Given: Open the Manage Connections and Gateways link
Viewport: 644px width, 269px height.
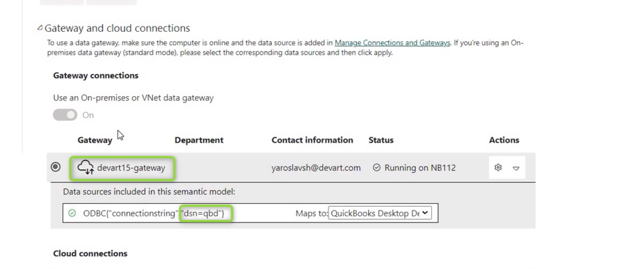Looking at the screenshot, I should coord(392,43).
